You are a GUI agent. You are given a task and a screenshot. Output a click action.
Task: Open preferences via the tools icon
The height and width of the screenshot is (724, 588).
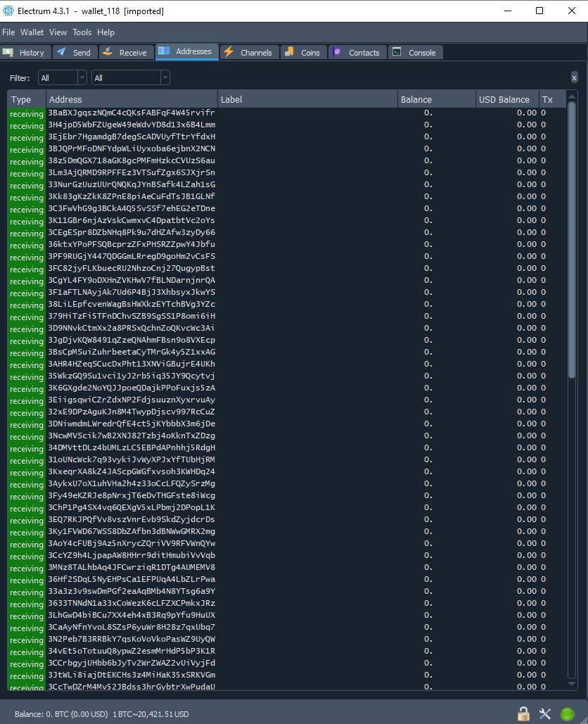[x=545, y=713]
